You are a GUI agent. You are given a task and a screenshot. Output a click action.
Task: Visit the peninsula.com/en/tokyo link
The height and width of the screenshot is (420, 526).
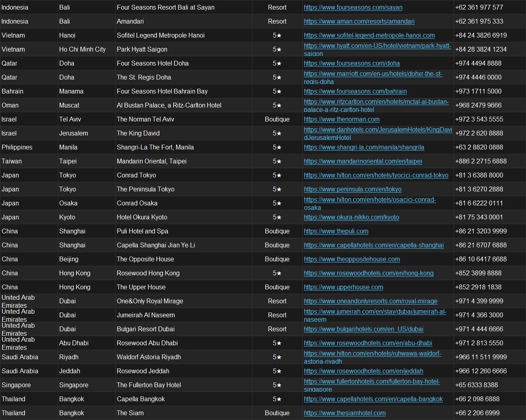pyautogui.click(x=353, y=189)
